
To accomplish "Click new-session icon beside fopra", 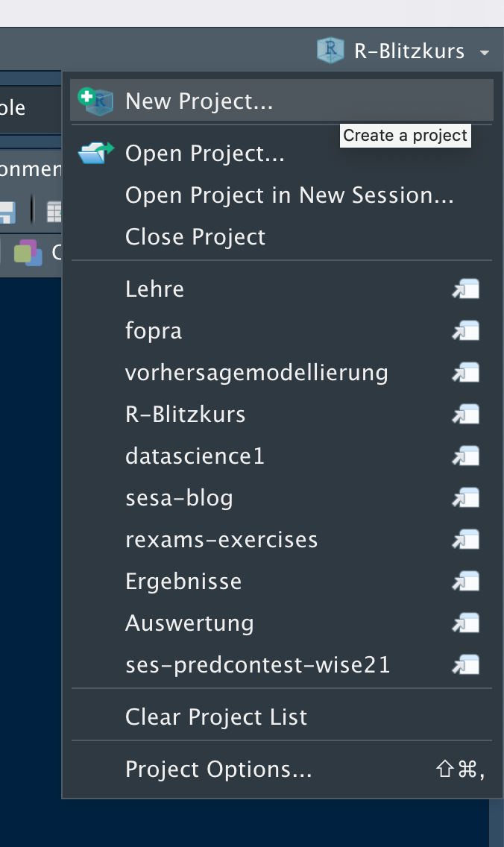I will (466, 331).
